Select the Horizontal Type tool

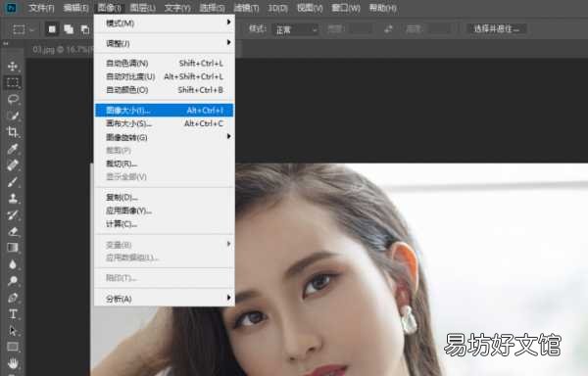point(13,314)
